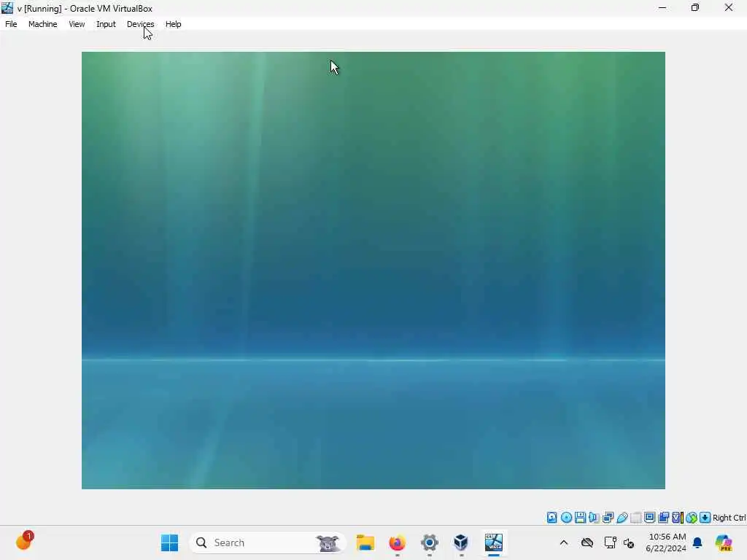The image size is (747, 560).
Task: Open the Machine menu
Action: tap(42, 24)
